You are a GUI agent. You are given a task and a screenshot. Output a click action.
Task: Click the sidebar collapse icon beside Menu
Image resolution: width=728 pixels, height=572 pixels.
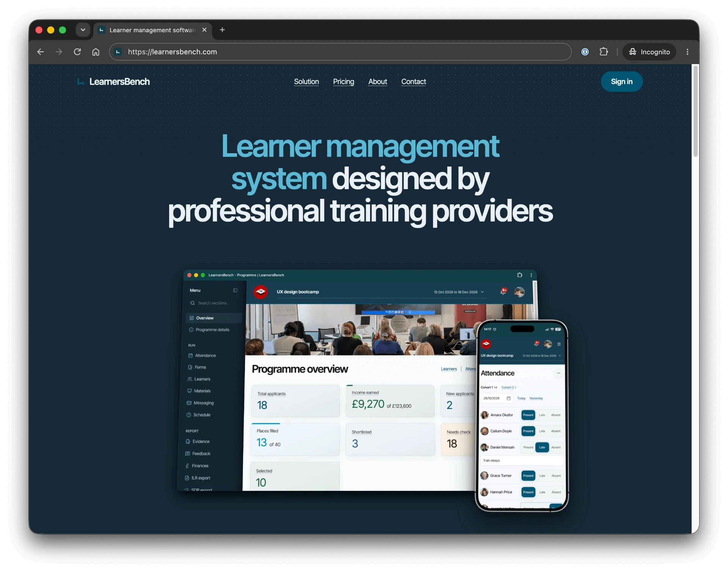[235, 290]
